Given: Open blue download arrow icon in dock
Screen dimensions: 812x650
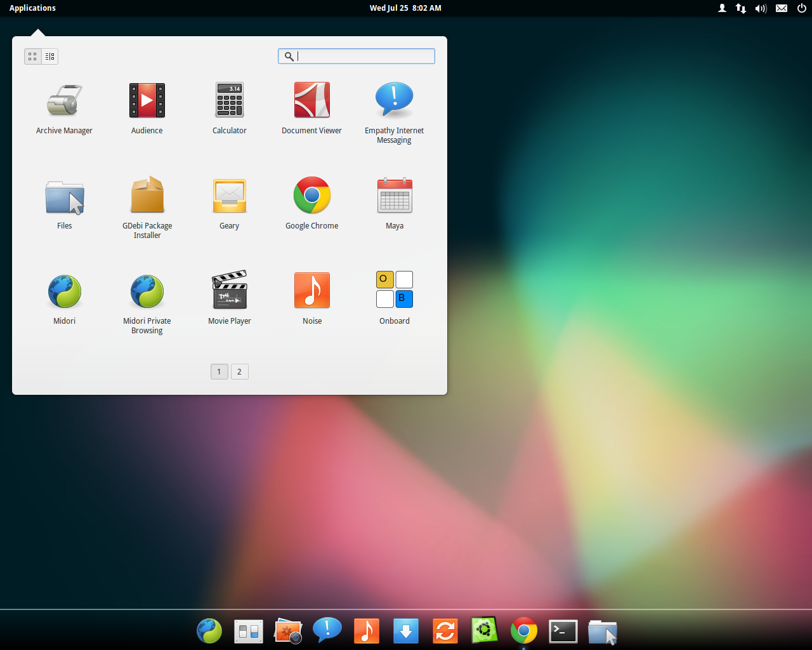Looking at the screenshot, I should [406, 631].
